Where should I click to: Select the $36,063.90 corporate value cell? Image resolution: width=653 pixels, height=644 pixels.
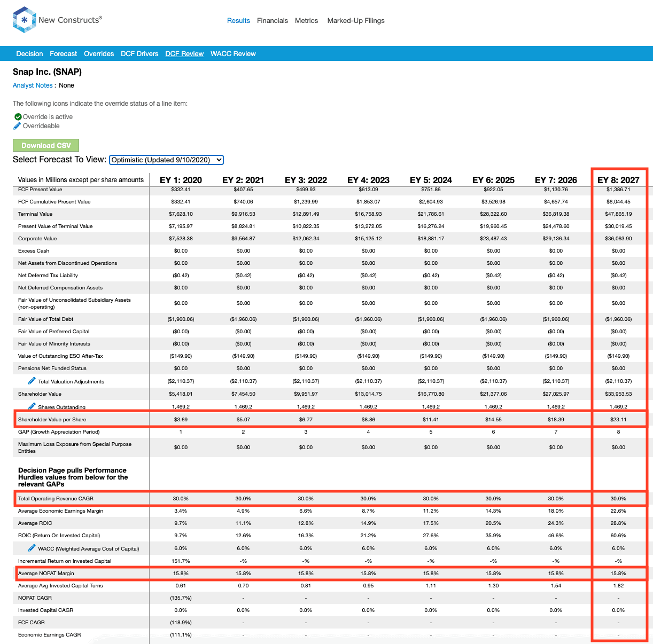tap(618, 239)
